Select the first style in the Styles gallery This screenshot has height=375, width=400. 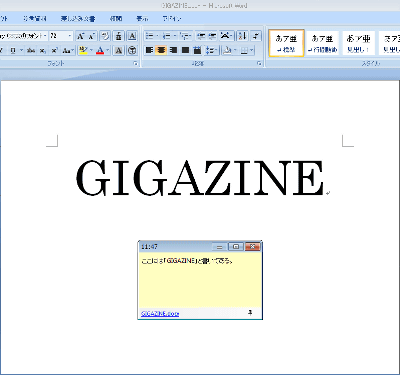tap(286, 43)
